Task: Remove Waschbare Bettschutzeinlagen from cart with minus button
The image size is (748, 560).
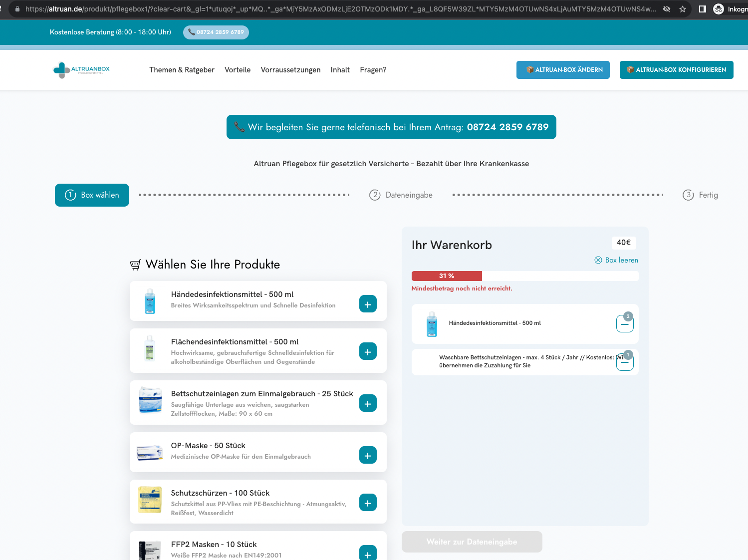Action: [x=625, y=362]
